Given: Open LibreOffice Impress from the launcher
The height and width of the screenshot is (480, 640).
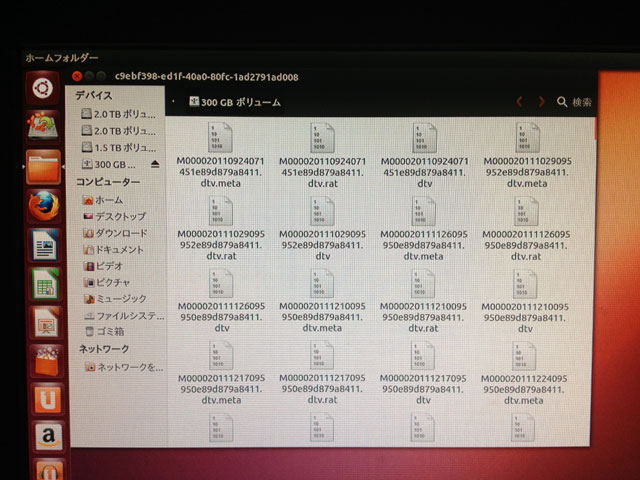Looking at the screenshot, I should (46, 322).
